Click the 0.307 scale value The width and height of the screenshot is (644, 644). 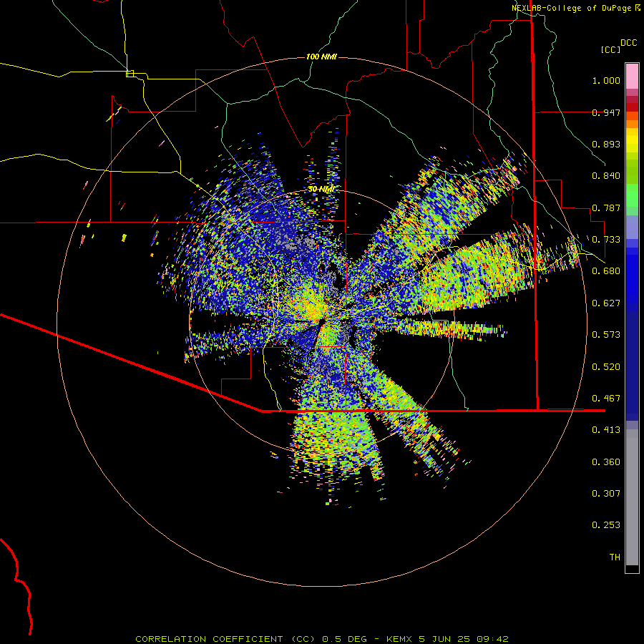click(606, 494)
